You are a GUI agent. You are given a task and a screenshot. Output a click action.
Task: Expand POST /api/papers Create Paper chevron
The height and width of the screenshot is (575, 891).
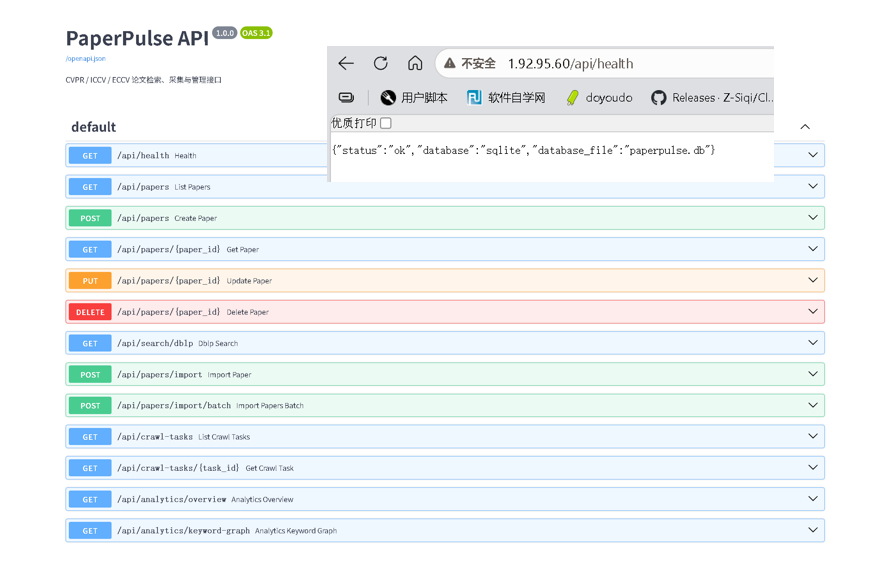[813, 218]
